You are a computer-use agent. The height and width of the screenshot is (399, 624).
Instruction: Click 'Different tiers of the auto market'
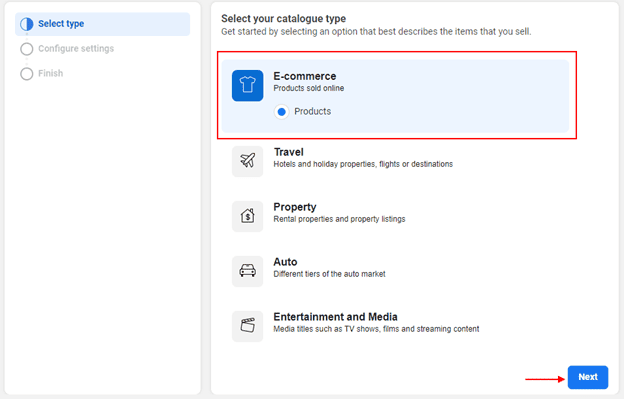pos(329,274)
